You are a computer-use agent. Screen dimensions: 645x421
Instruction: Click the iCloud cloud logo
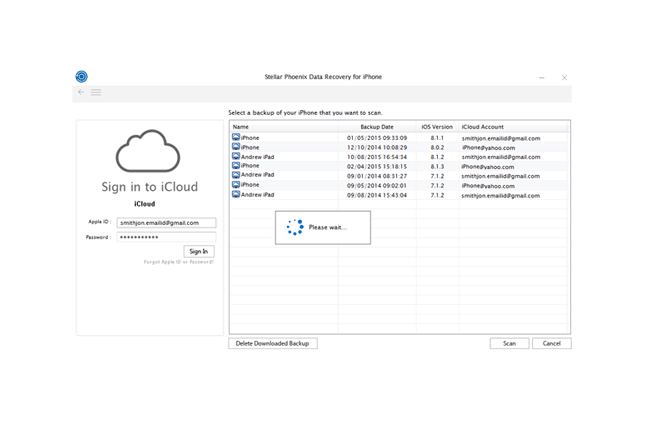[x=148, y=151]
